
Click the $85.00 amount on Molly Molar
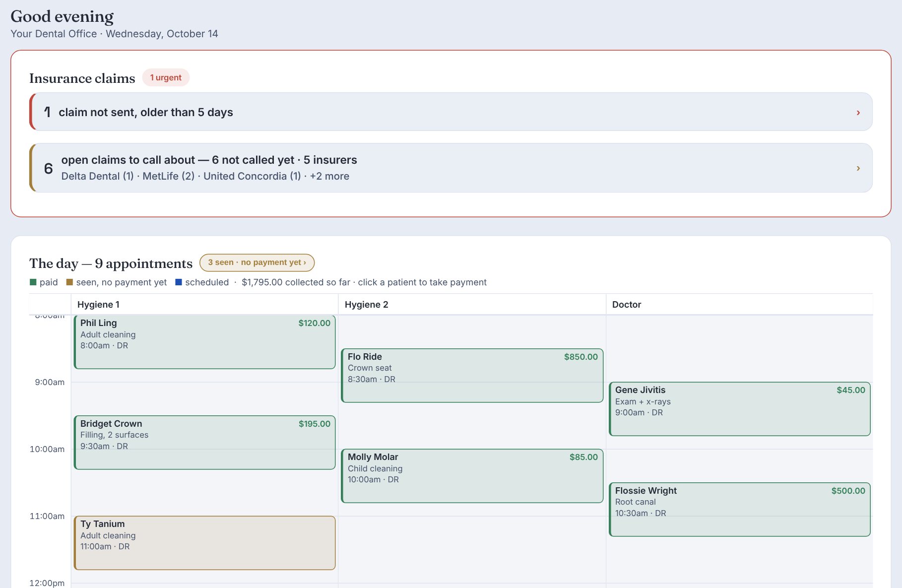click(583, 457)
